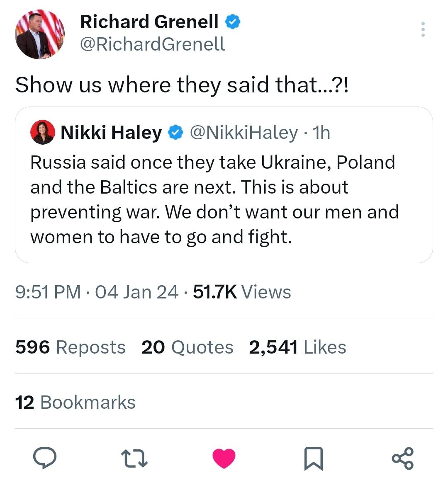Open the share icon
The width and height of the screenshot is (448, 485).
pos(402,458)
